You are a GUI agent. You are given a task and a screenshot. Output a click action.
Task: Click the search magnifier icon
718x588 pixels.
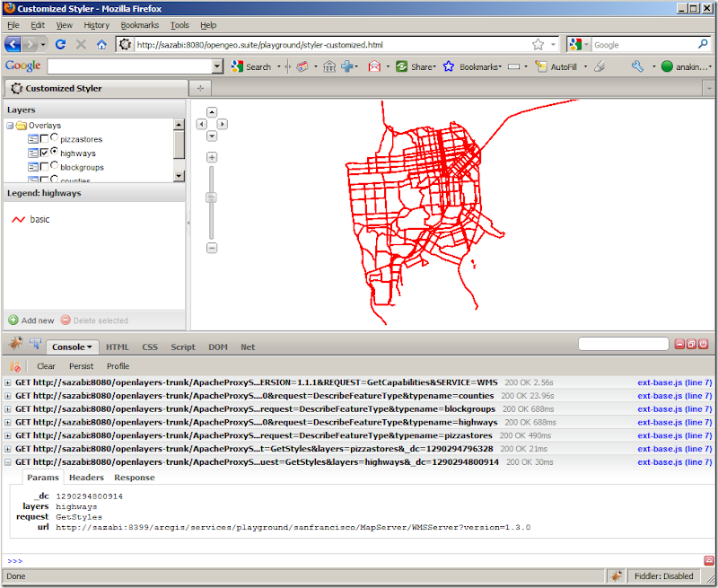point(703,44)
